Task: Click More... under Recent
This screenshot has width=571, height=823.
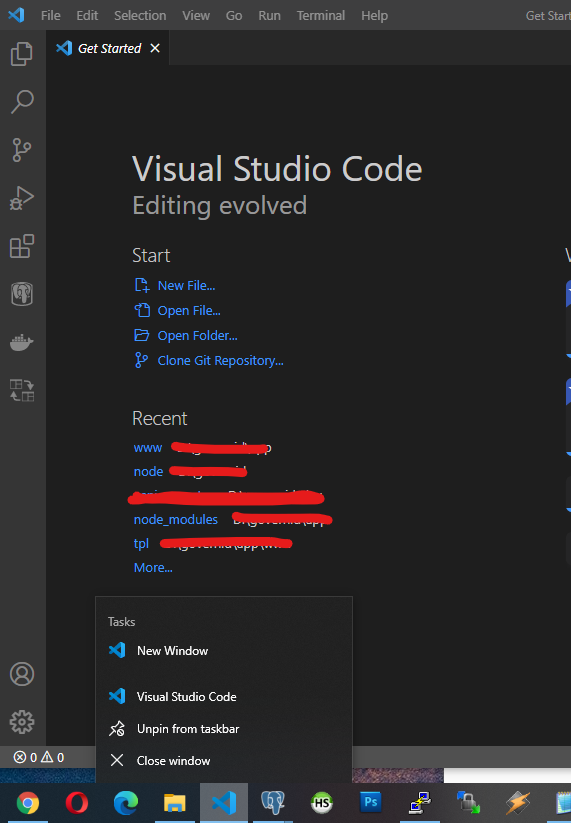Action: pyautogui.click(x=153, y=567)
